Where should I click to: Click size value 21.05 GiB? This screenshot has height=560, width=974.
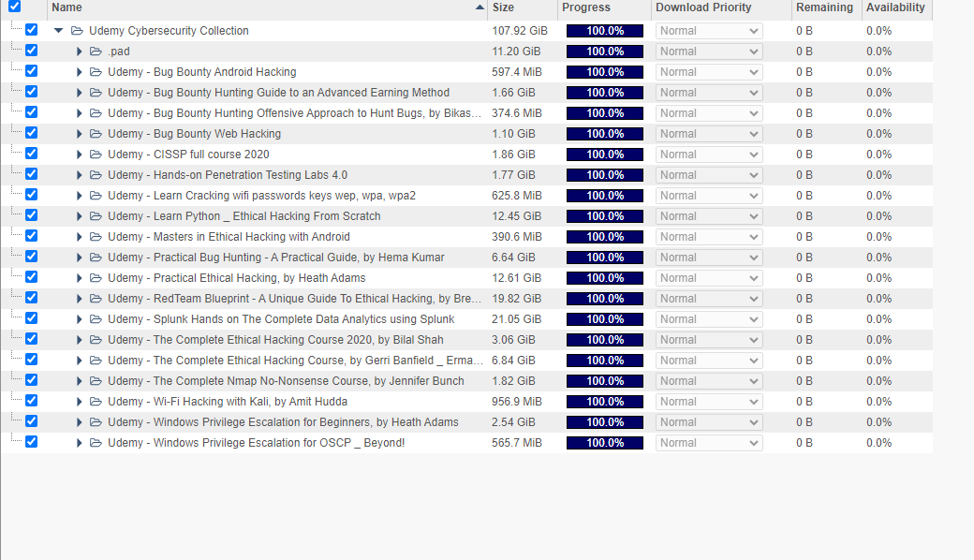pos(517,319)
